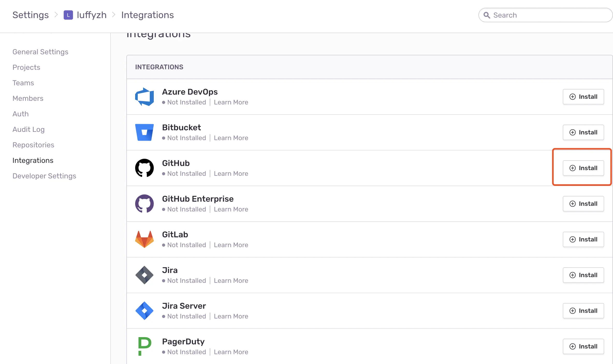Focus the Search input field
Viewport: 613px width, 364px height.
[x=549, y=15]
